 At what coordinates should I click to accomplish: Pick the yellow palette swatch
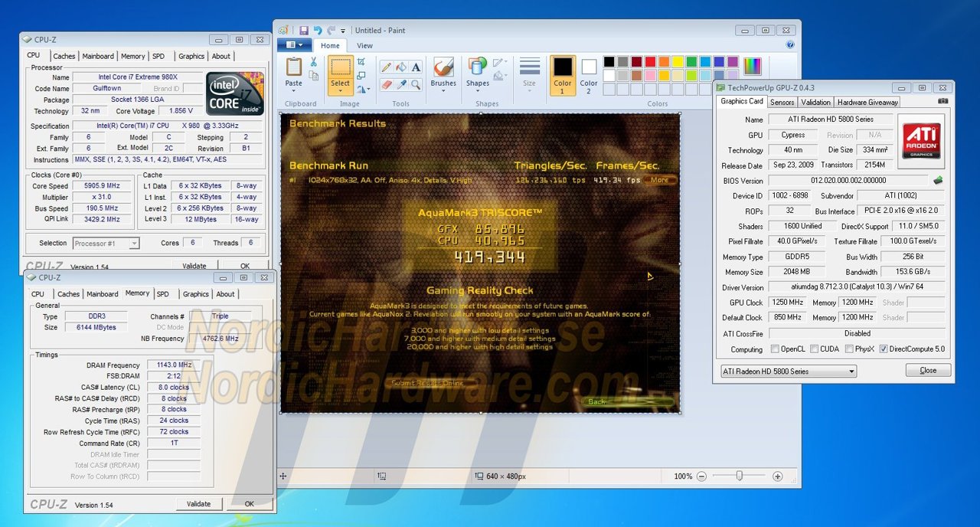tap(678, 62)
